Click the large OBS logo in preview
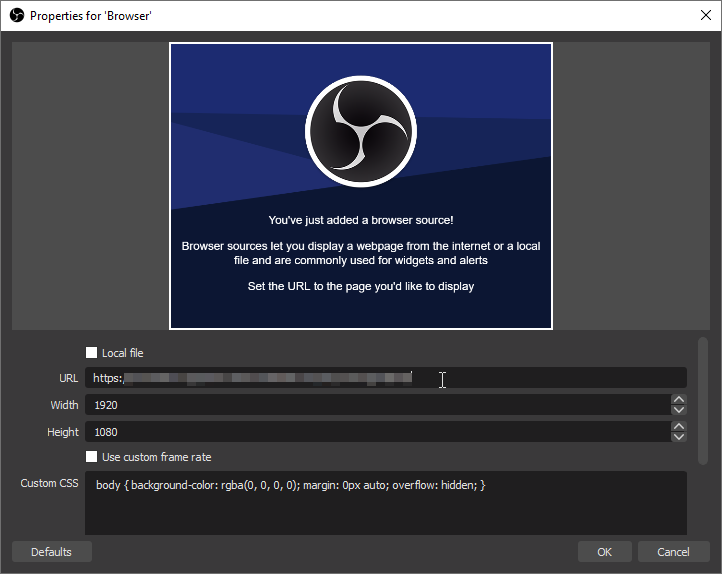This screenshot has height=574, width=722. click(x=361, y=132)
